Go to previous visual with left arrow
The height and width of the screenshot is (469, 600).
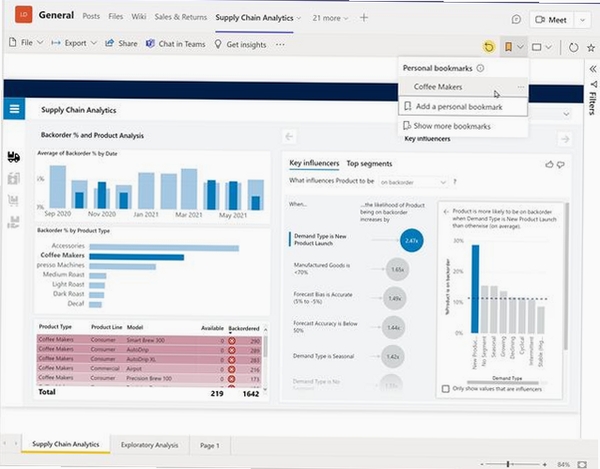(289, 136)
